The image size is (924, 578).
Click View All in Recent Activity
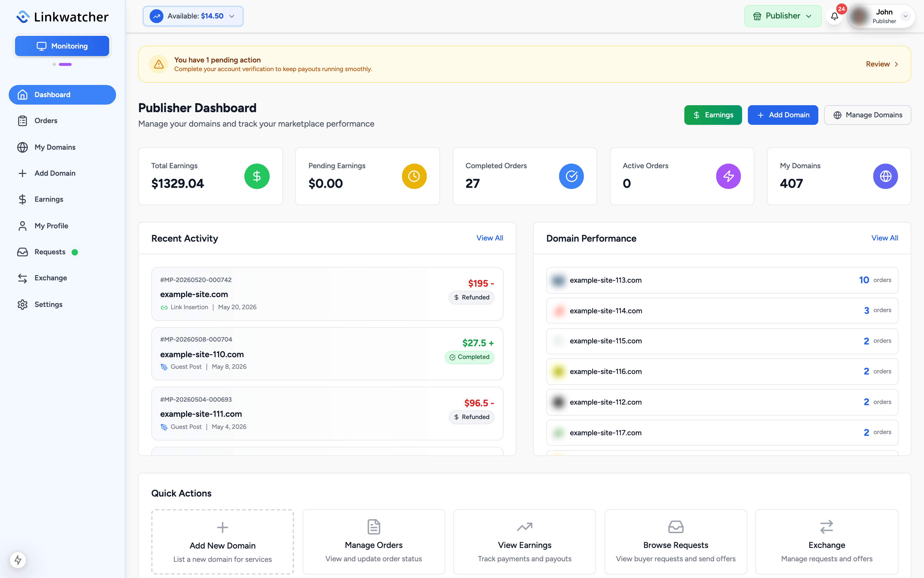(489, 238)
